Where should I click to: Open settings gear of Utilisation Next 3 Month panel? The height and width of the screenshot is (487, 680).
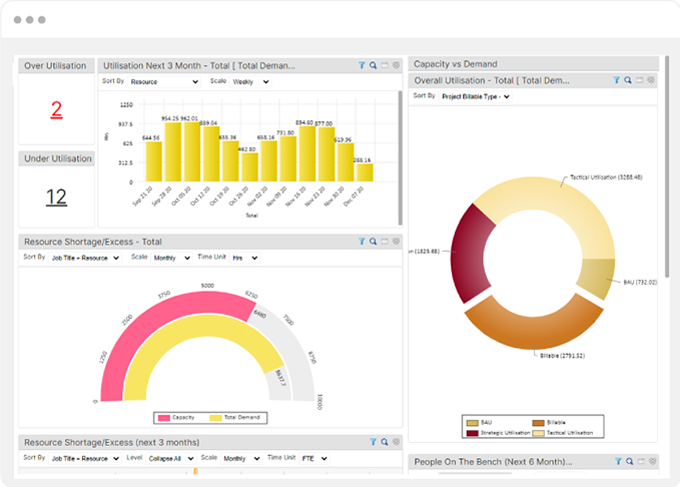click(x=396, y=65)
